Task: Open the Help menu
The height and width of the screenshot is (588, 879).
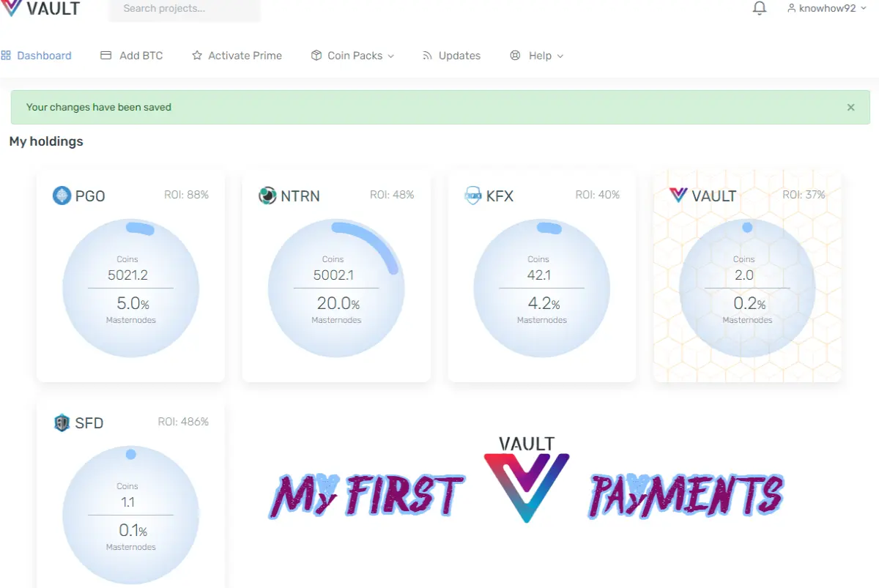Action: click(x=537, y=56)
